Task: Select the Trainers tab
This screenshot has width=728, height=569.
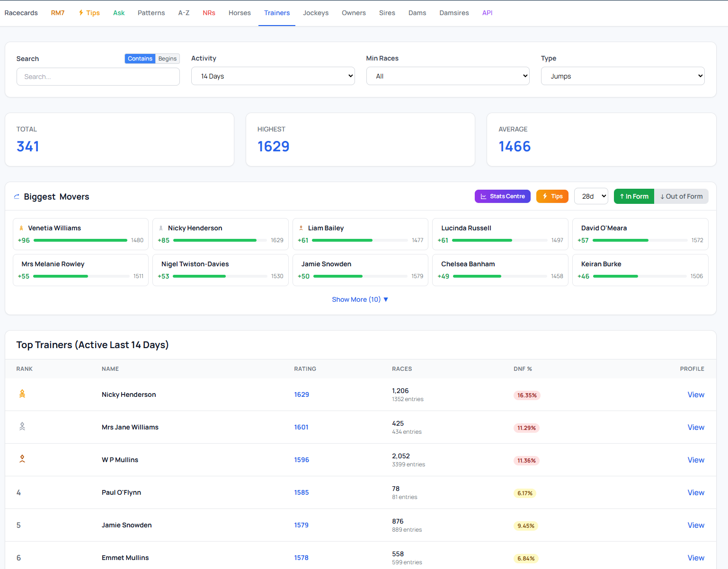Action: coord(277,13)
